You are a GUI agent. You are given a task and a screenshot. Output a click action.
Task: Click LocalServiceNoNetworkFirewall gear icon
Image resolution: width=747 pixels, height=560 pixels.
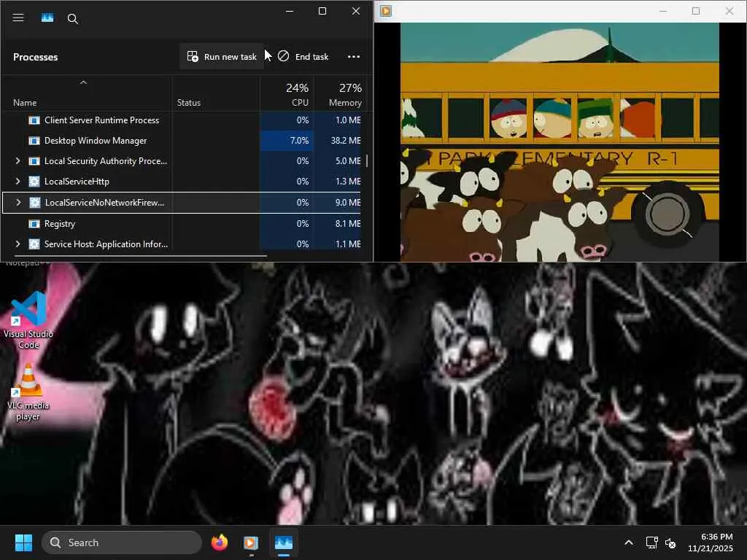coord(35,203)
